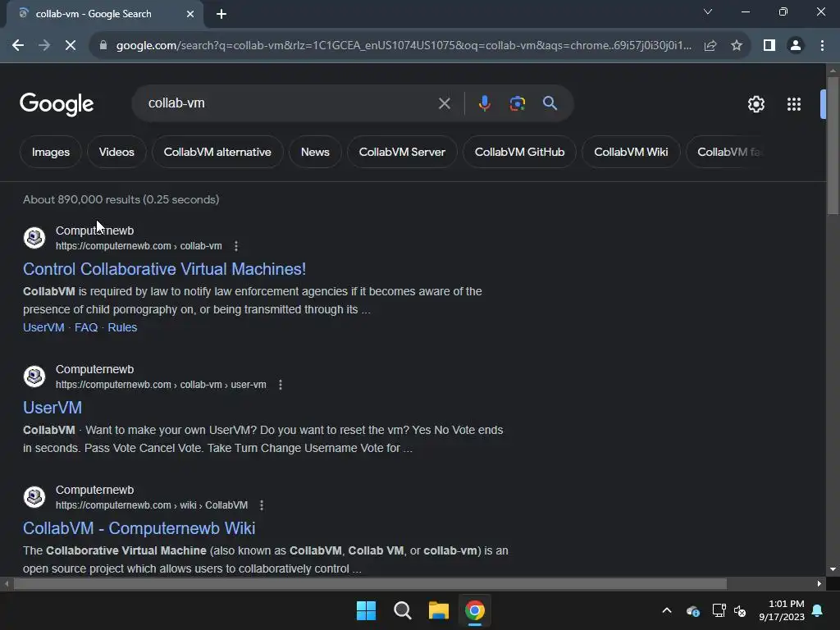Click the scroll right arrow
840x630 pixels.
pyautogui.click(x=819, y=583)
